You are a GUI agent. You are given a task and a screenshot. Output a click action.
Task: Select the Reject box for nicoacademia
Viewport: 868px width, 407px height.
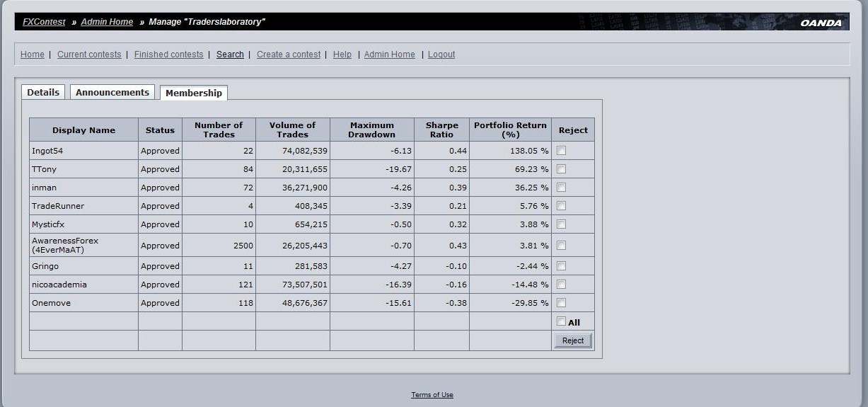tap(561, 284)
